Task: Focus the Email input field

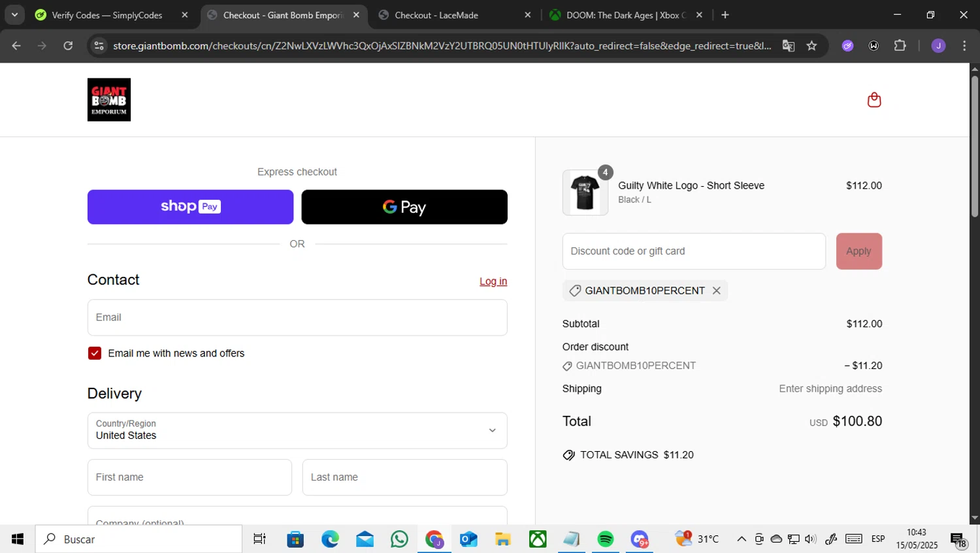Action: 297,317
